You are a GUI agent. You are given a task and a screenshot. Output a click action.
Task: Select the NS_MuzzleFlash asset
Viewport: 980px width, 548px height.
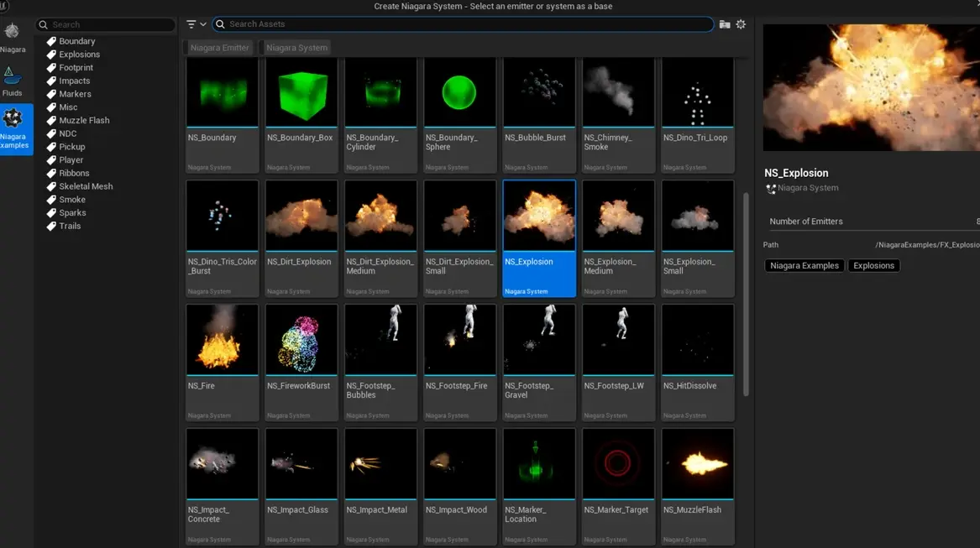[697, 463]
